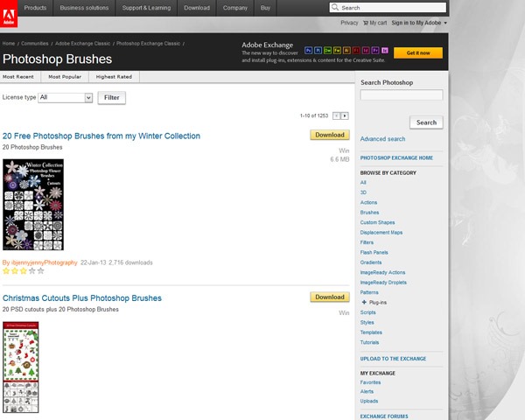Browse the Patterns category
The height and width of the screenshot is (420, 525).
[369, 292]
